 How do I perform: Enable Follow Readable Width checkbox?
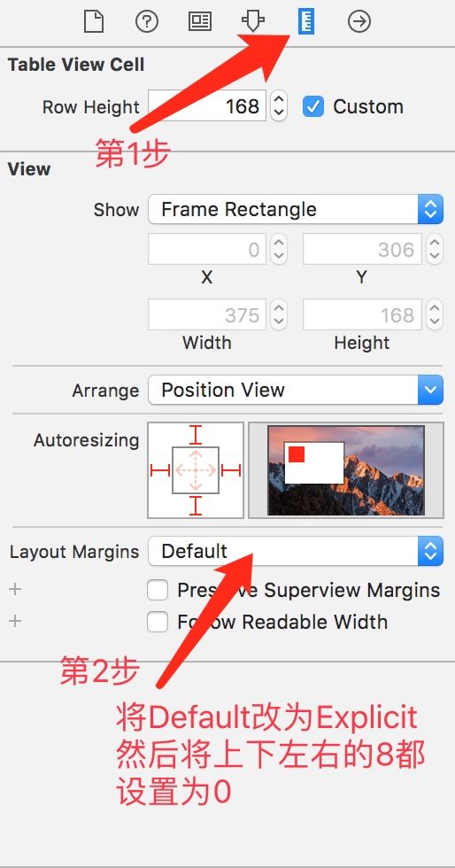(158, 622)
